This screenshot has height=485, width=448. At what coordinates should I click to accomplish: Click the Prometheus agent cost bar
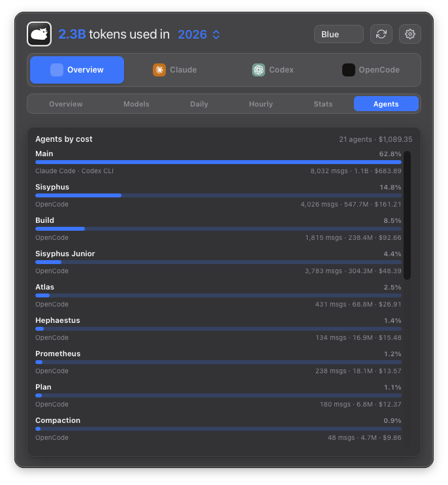218,363
